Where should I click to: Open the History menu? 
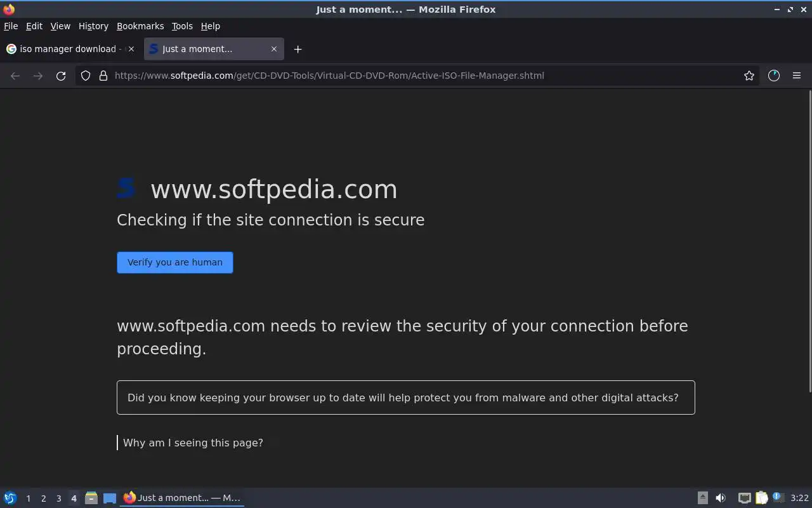click(93, 26)
